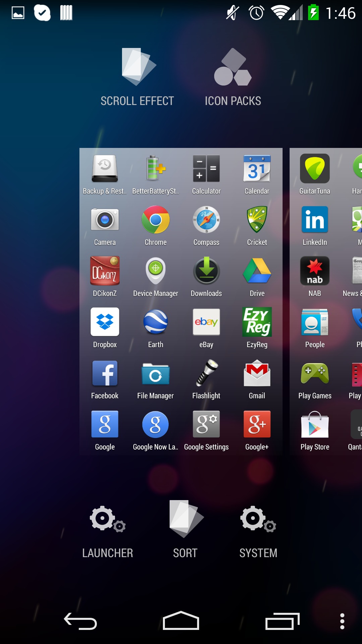Image resolution: width=362 pixels, height=644 pixels.
Task: Open Scroll Effect settings
Action: (137, 77)
